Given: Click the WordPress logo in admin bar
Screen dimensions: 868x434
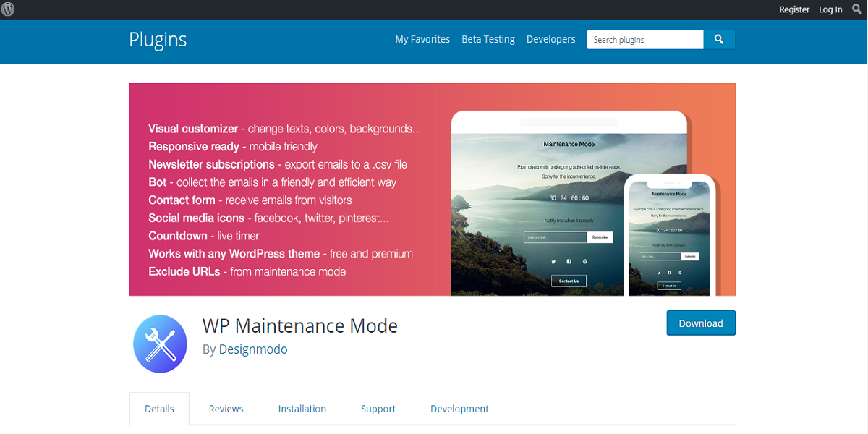Looking at the screenshot, I should pos(9,9).
